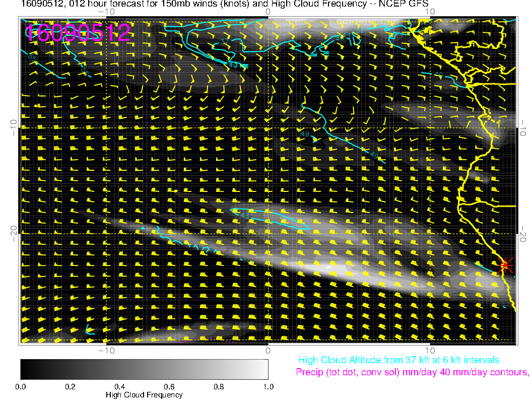
Task: Click the white triangle at the brightest cloud maximum
Action: 328,267
